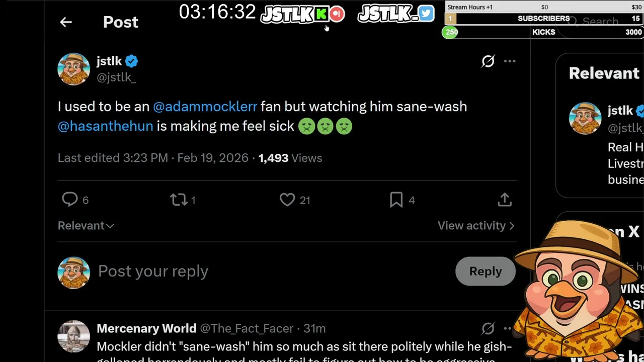Click the reply comment bubble icon
This screenshot has height=362, width=644.
point(69,200)
